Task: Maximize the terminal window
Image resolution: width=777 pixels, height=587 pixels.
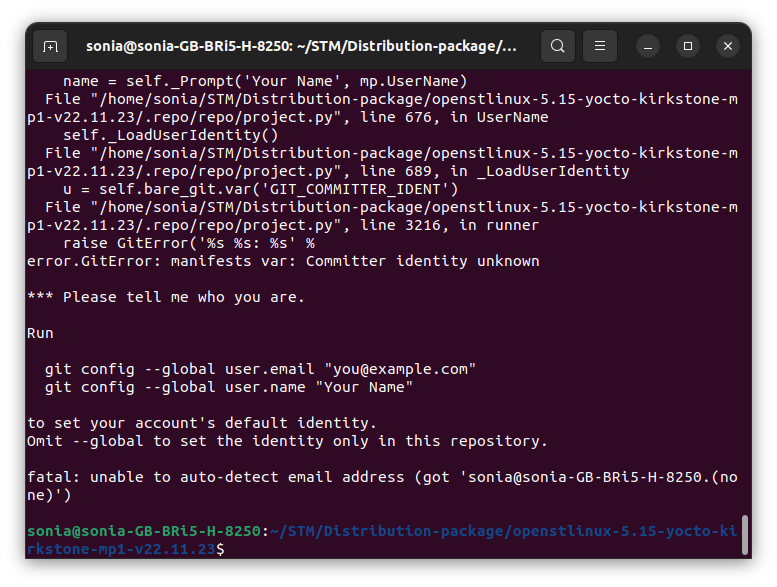Action: click(x=688, y=46)
